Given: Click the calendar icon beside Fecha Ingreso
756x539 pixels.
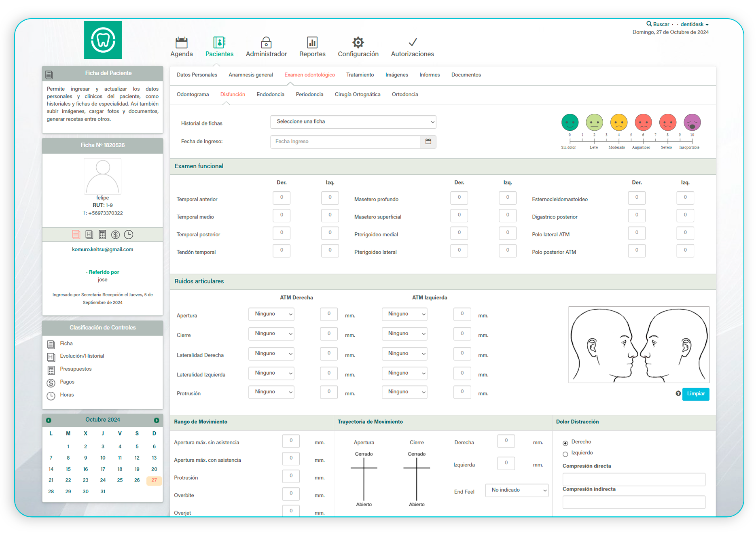Looking at the screenshot, I should 428,142.
